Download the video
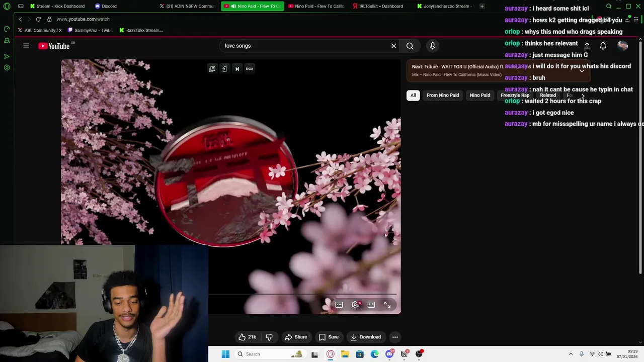This screenshot has width=644, height=362. click(x=366, y=337)
